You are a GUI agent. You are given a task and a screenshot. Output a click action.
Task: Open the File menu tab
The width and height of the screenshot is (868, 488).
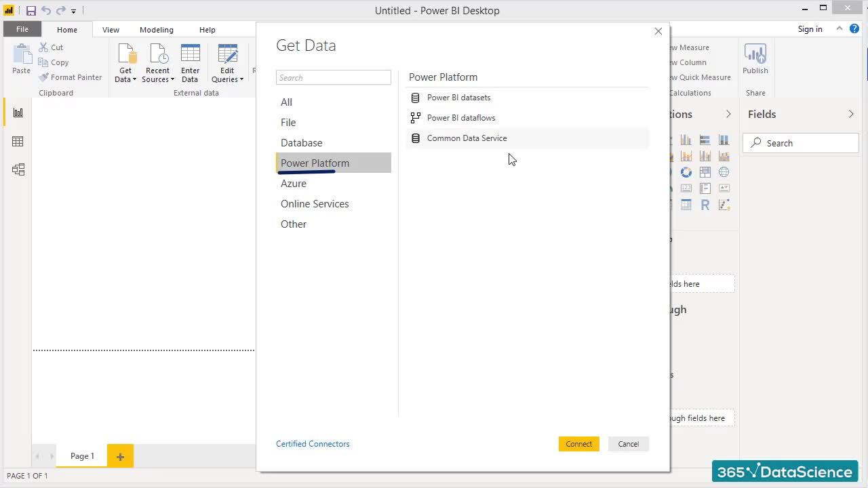point(22,29)
